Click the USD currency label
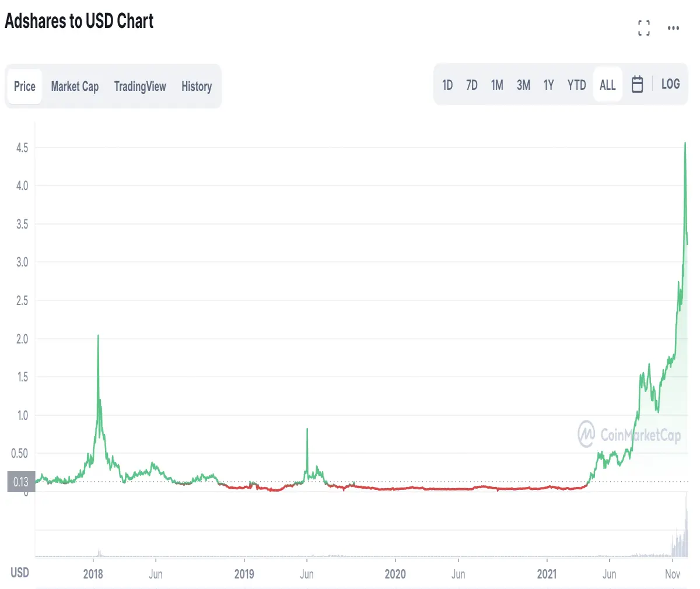 pyautogui.click(x=20, y=572)
